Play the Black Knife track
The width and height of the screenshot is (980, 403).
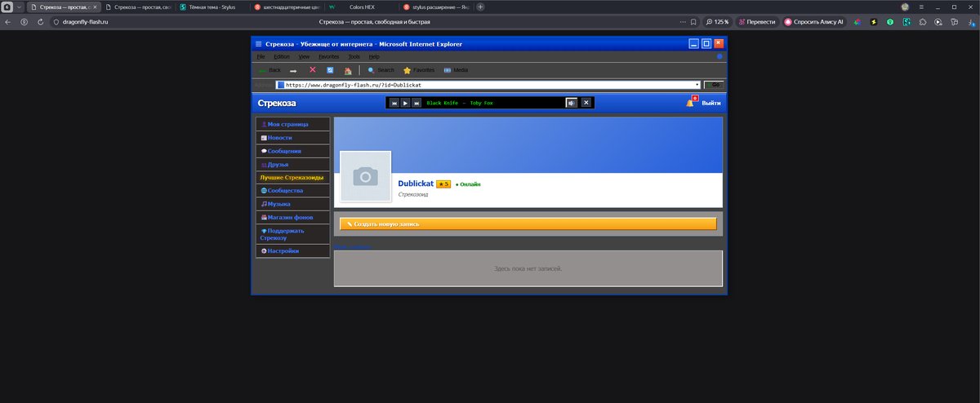tap(405, 103)
